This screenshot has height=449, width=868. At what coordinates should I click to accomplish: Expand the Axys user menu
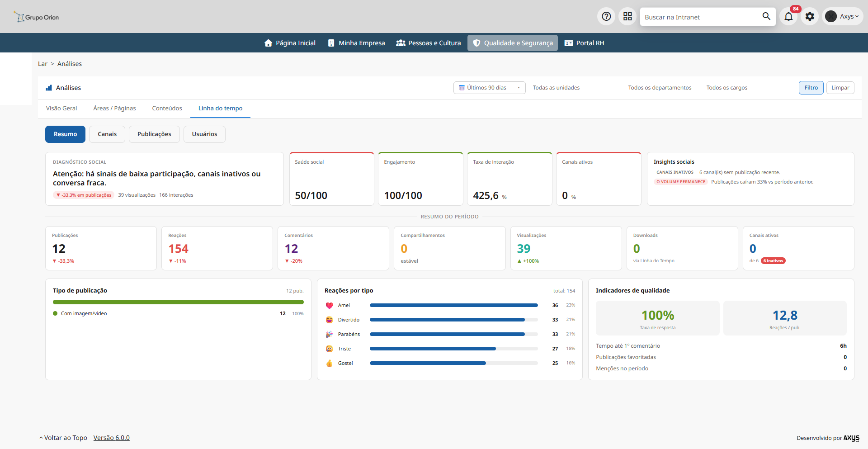click(843, 17)
